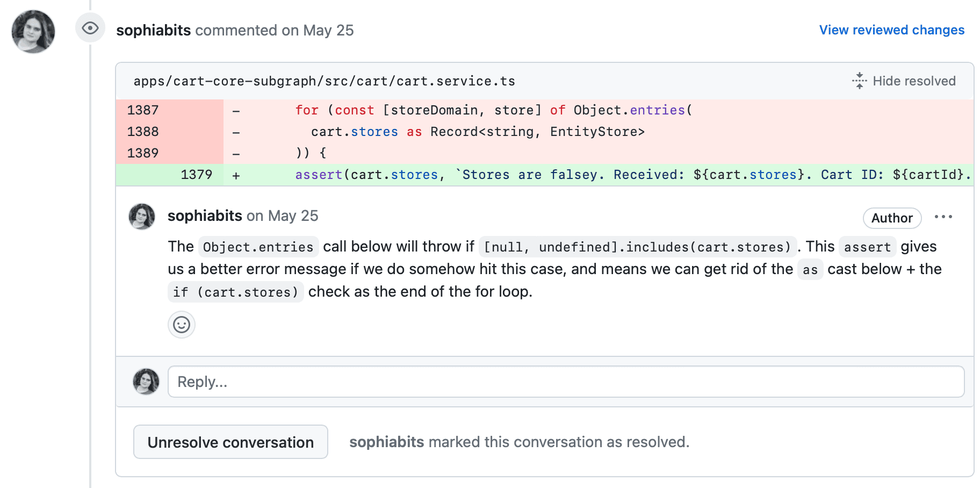Open sophiabits large profile avatar

[x=33, y=32]
